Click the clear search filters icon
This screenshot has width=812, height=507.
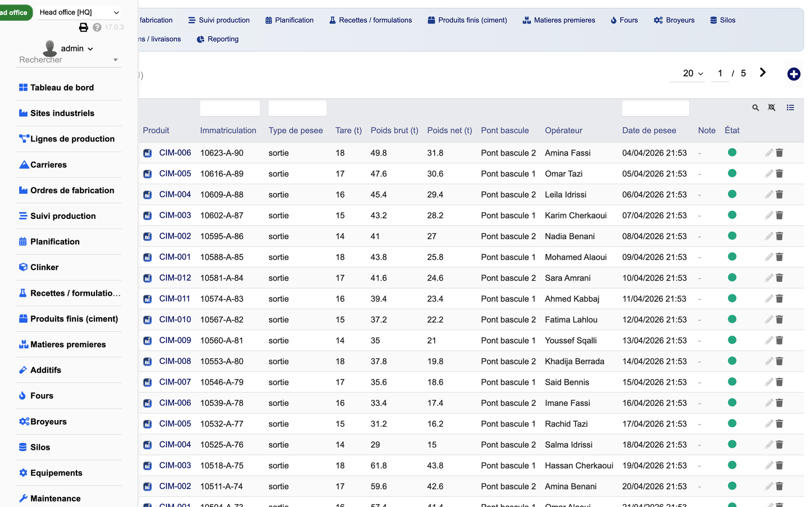coord(772,108)
